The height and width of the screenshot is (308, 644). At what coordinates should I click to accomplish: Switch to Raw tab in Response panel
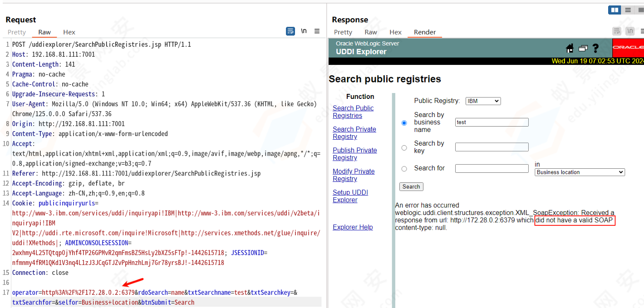[371, 32]
